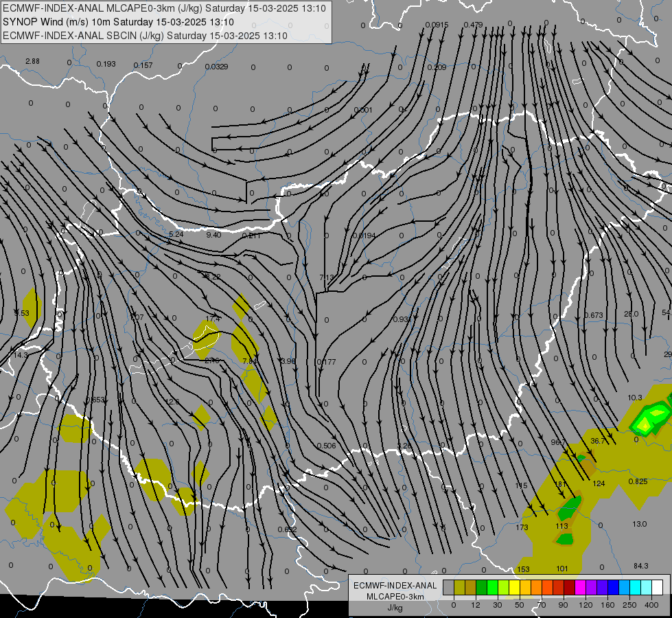Select the gray legend swatch

point(448,587)
